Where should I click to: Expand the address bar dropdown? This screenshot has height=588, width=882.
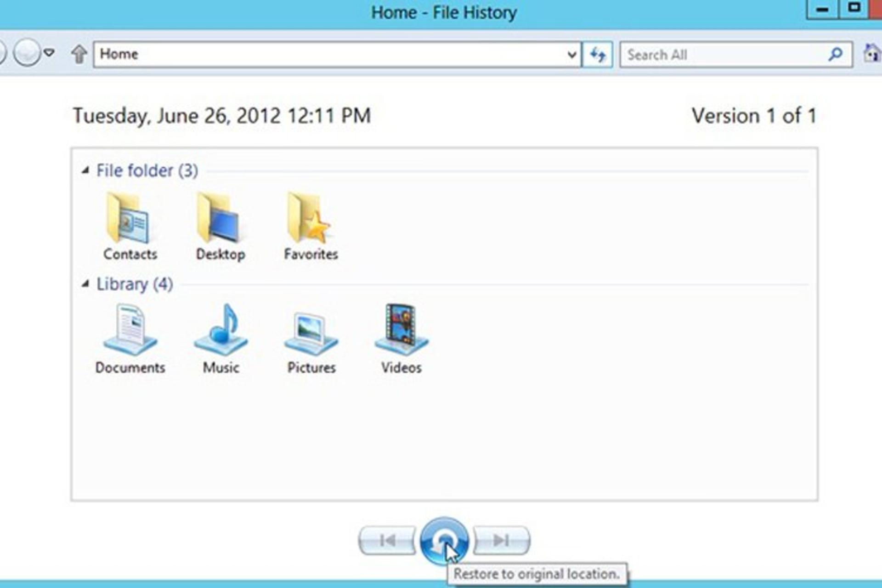pyautogui.click(x=571, y=55)
